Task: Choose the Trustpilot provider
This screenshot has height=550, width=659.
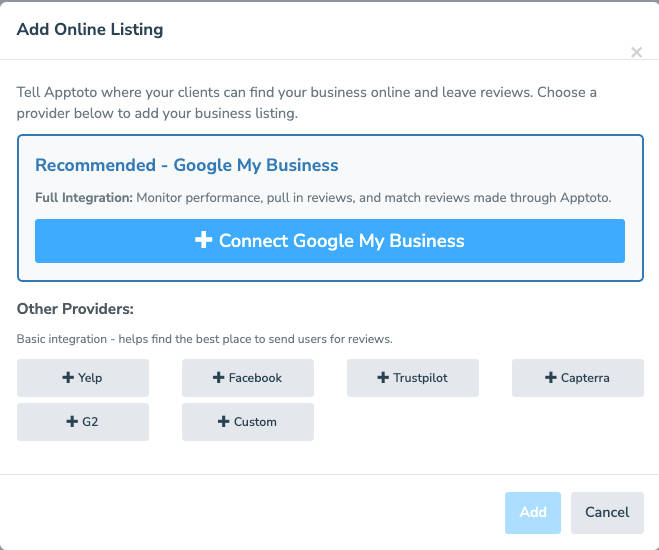Action: coord(413,378)
